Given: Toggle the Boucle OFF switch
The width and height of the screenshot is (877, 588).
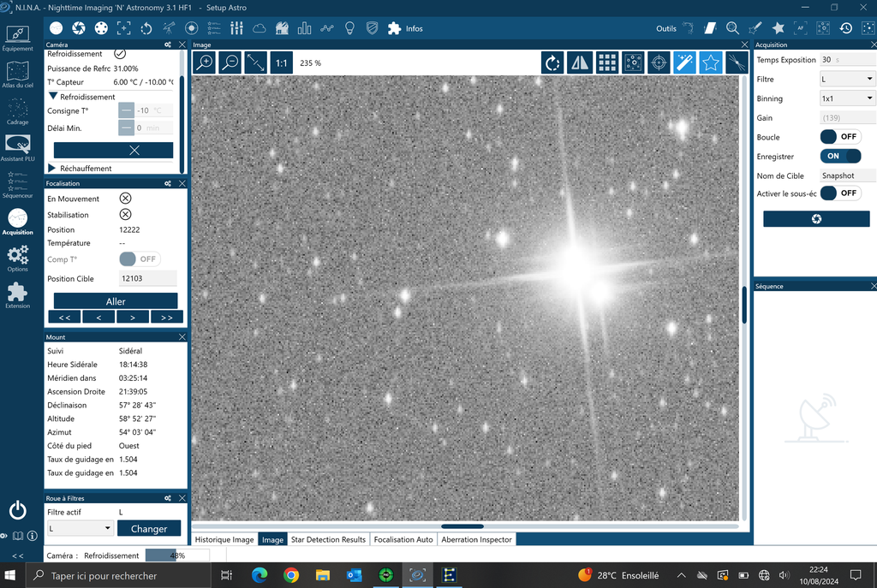Looking at the screenshot, I should (x=841, y=137).
